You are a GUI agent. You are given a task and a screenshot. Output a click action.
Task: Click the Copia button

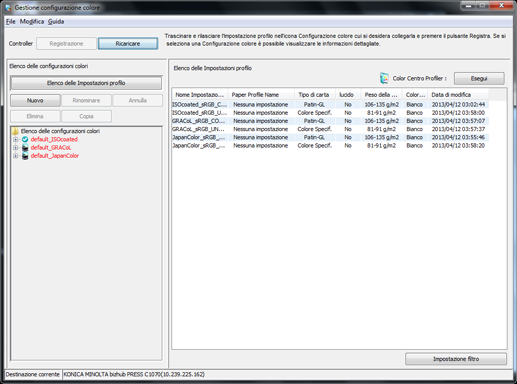point(86,116)
